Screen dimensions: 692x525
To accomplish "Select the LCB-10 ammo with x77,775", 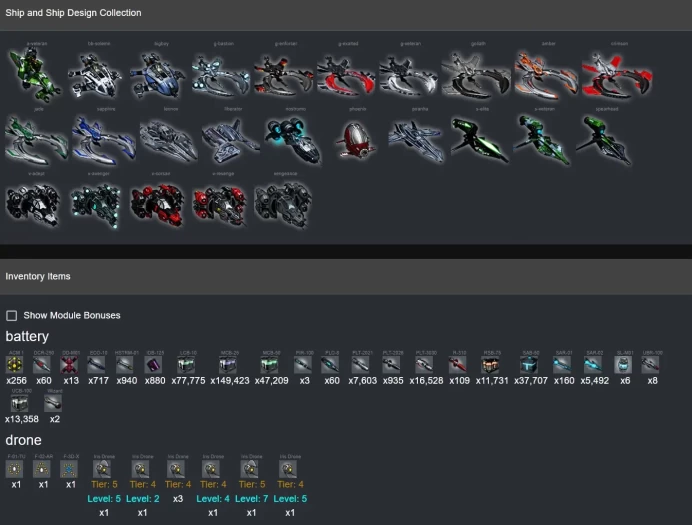I will click(x=187, y=365).
